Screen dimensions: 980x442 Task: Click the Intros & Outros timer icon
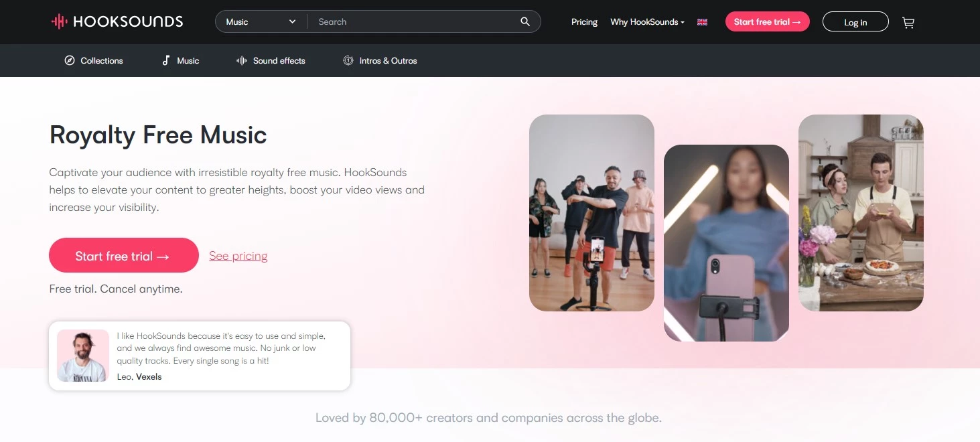coord(348,61)
